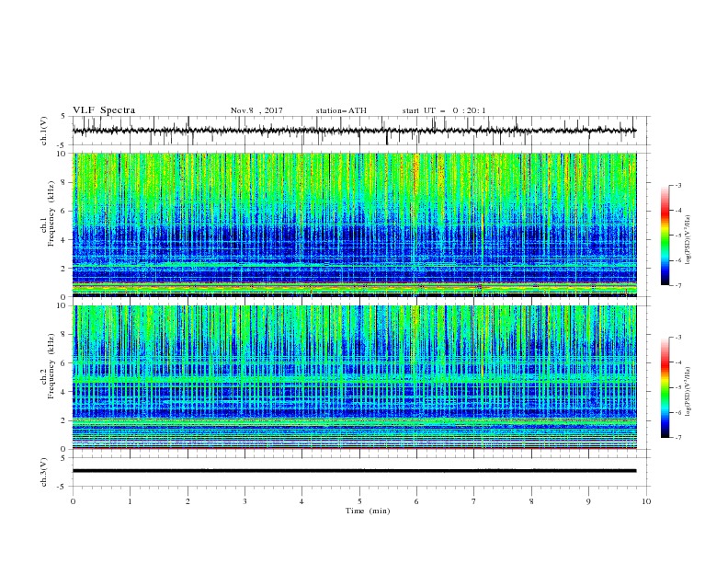This screenshot has width=728, height=563.
Task: Click the "2" frequency tick of ch.1 spectrogram
Action: click(64, 269)
